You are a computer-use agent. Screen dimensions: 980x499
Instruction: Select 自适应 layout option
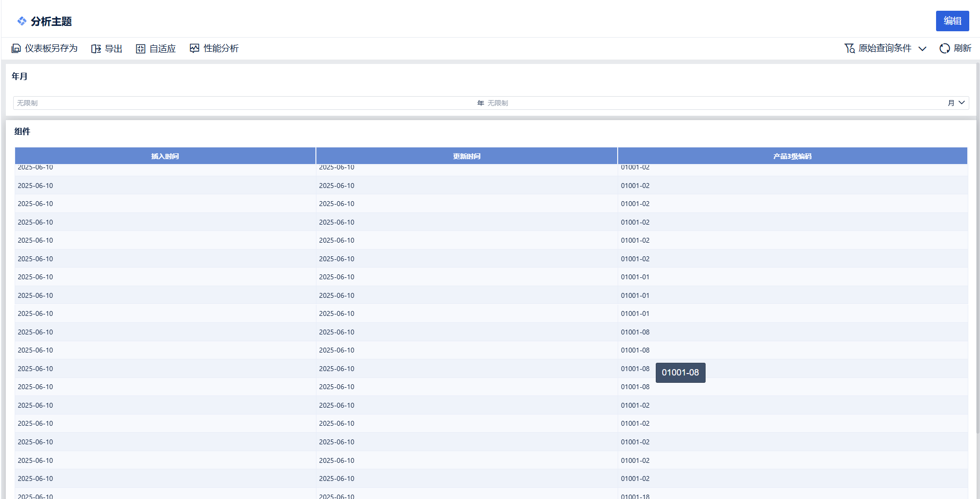pyautogui.click(x=163, y=48)
